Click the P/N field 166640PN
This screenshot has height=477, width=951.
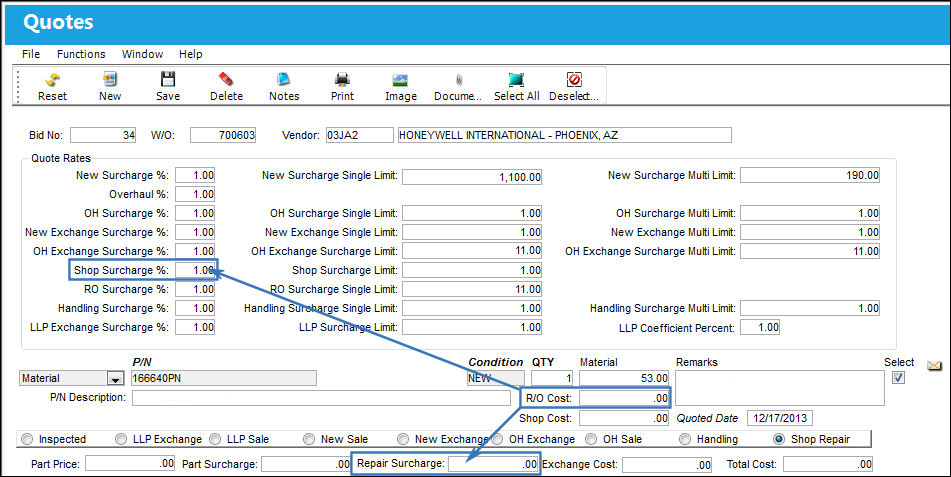pos(224,378)
